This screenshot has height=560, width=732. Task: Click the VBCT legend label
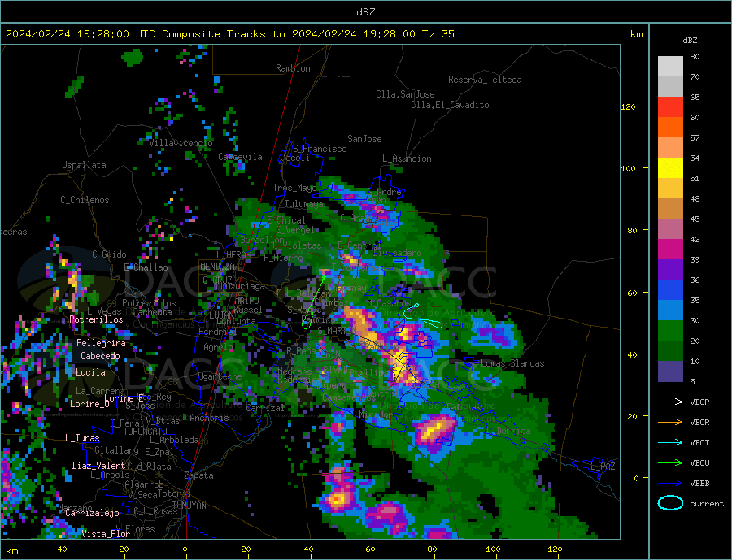pos(699,442)
